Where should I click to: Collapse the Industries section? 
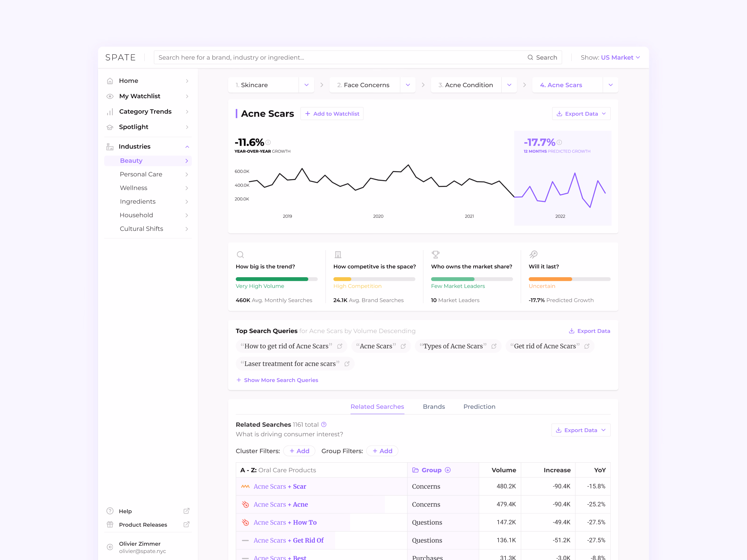(x=187, y=147)
